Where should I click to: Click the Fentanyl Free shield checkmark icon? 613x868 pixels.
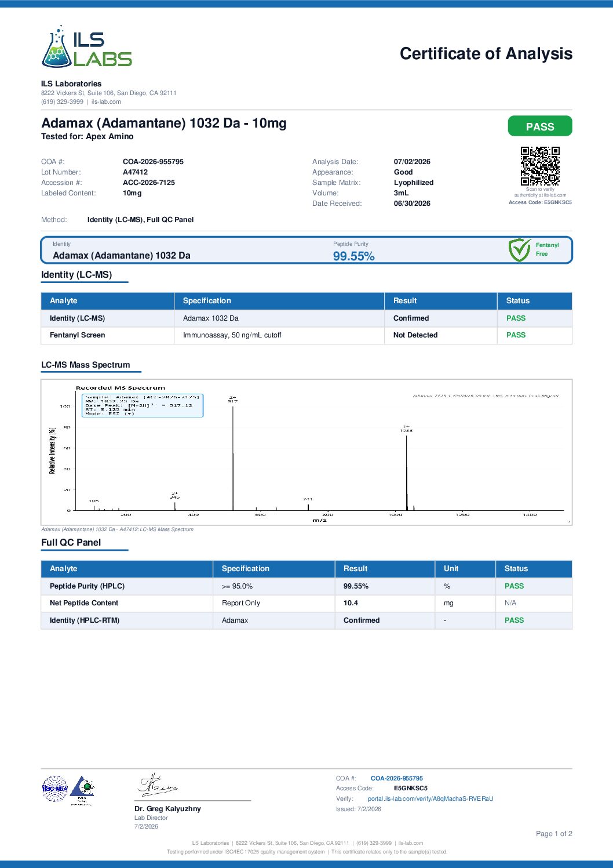pyautogui.click(x=519, y=250)
